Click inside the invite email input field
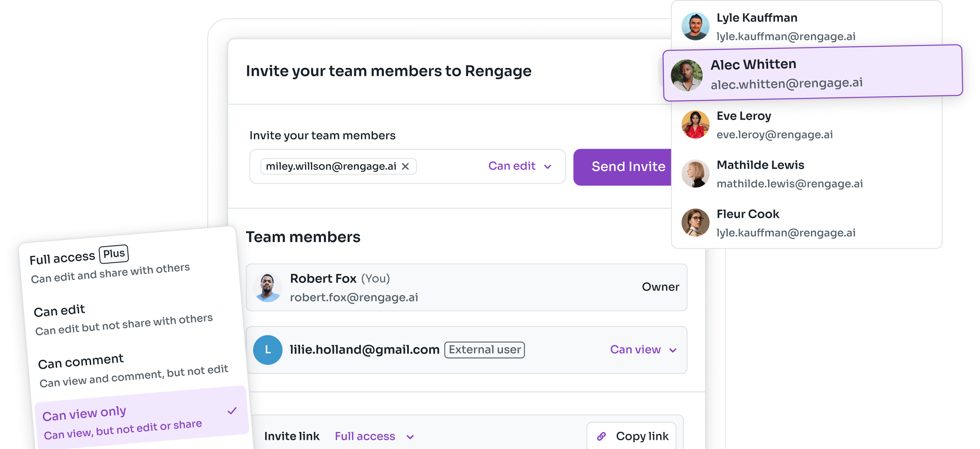Image resolution: width=980 pixels, height=449 pixels. (450, 167)
